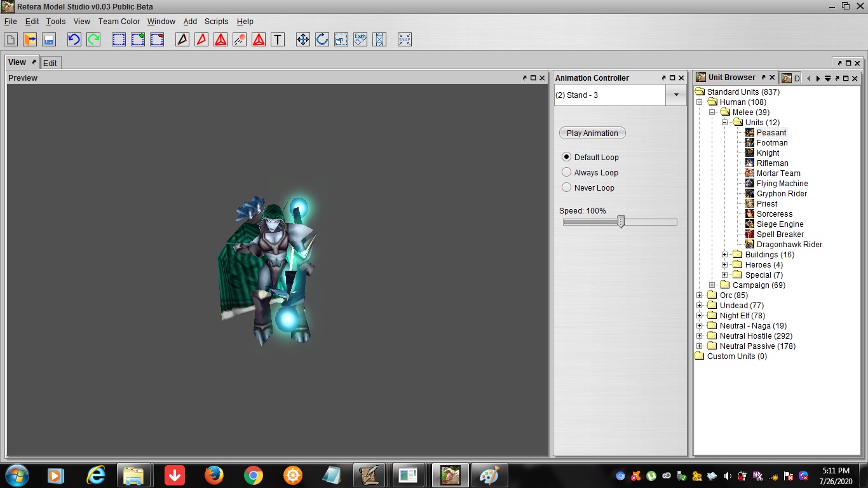This screenshot has height=488, width=868.
Task: Click the volume speaker tray icon
Action: [728, 476]
